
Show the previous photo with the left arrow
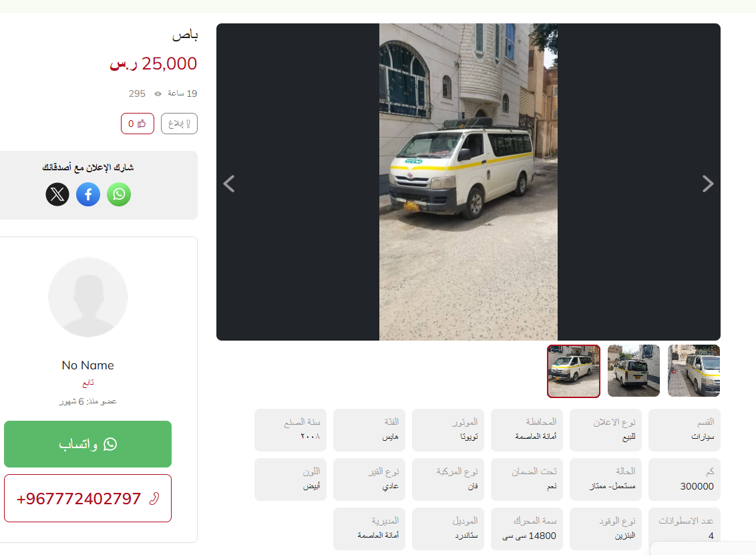pyautogui.click(x=229, y=184)
